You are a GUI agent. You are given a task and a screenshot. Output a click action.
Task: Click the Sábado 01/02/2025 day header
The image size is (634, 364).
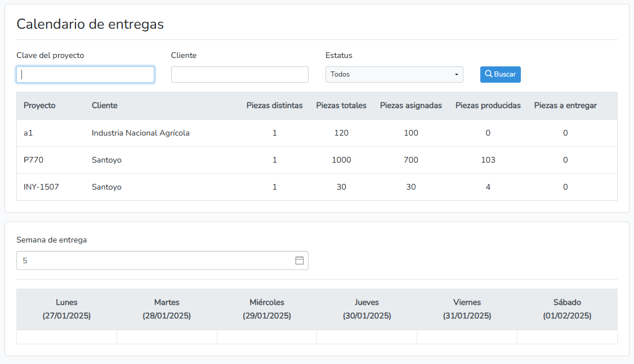pyautogui.click(x=567, y=309)
